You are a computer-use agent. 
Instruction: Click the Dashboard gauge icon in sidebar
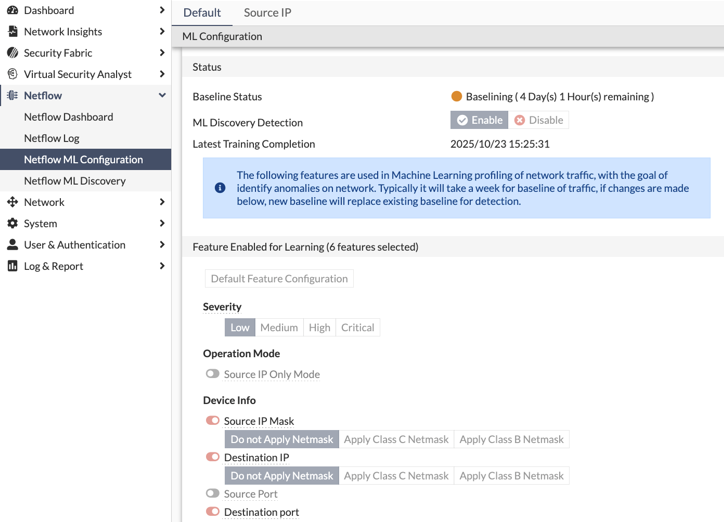tap(12, 10)
